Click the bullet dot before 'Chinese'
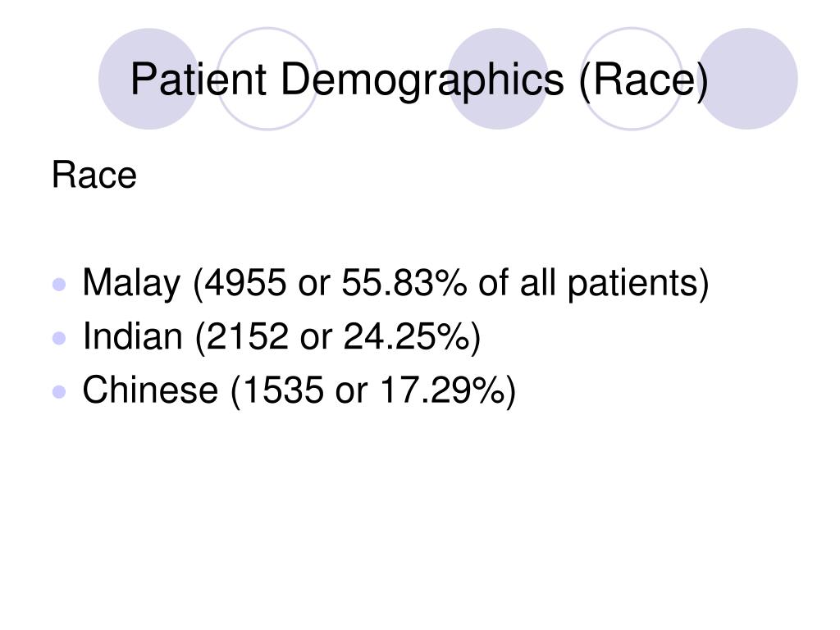This screenshot has height=630, width=840. pos(59,391)
